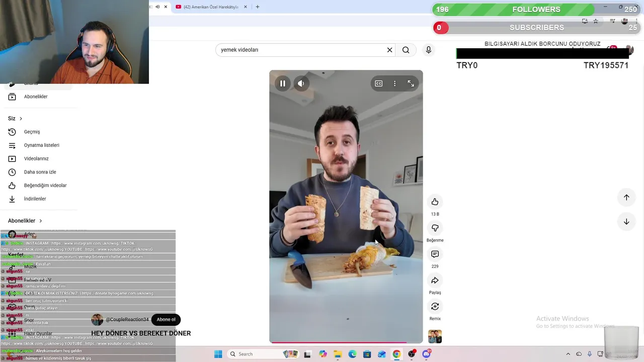
Task: Open the Shorts three-dot options menu
Action: point(394,83)
